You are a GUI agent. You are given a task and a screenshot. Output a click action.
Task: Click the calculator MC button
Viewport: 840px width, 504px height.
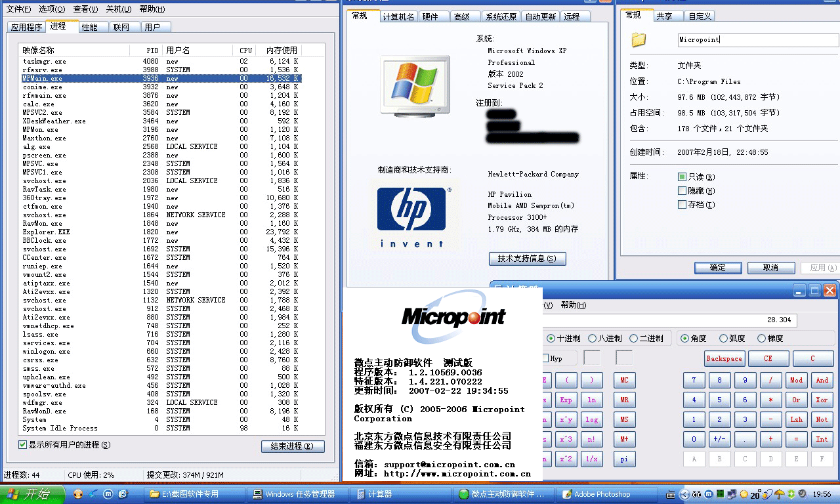pos(624,380)
